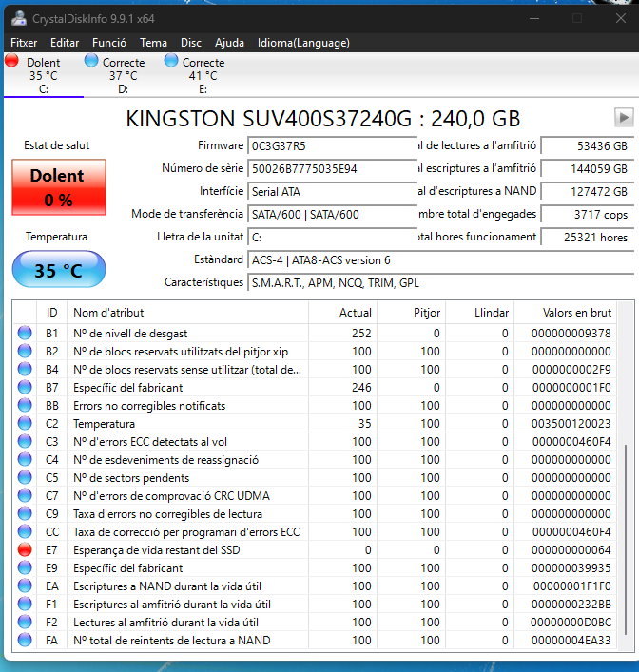The height and width of the screenshot is (672, 639).
Task: Open the Editar menu
Action: 65,43
